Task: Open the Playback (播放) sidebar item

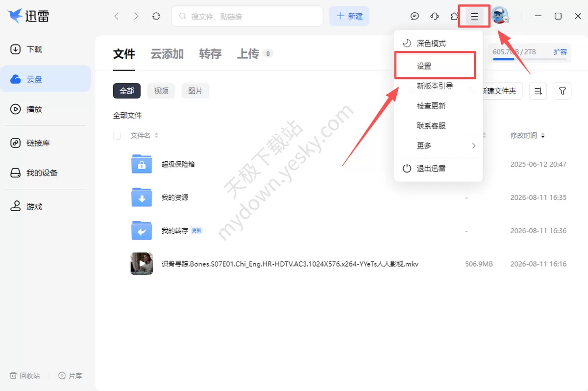Action: 45,109
